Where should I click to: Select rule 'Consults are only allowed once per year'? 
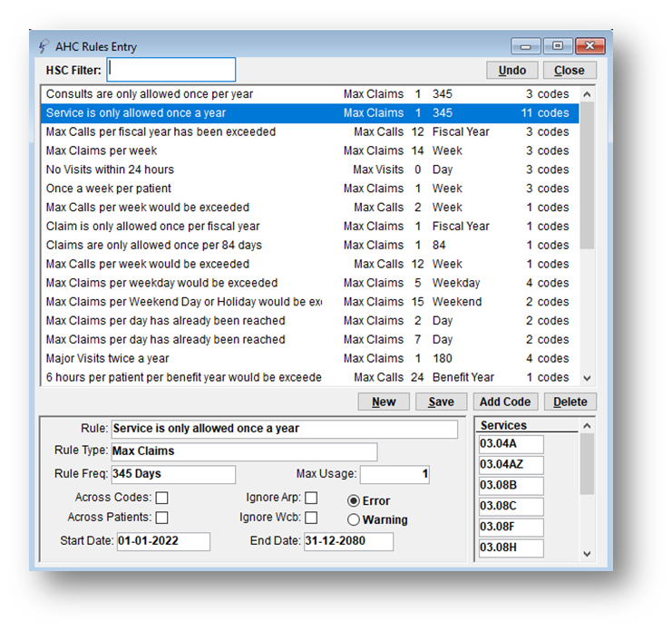point(310,94)
